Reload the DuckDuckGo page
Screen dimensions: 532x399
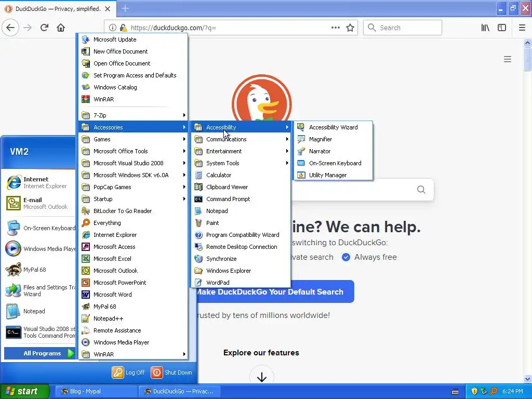coord(44,28)
